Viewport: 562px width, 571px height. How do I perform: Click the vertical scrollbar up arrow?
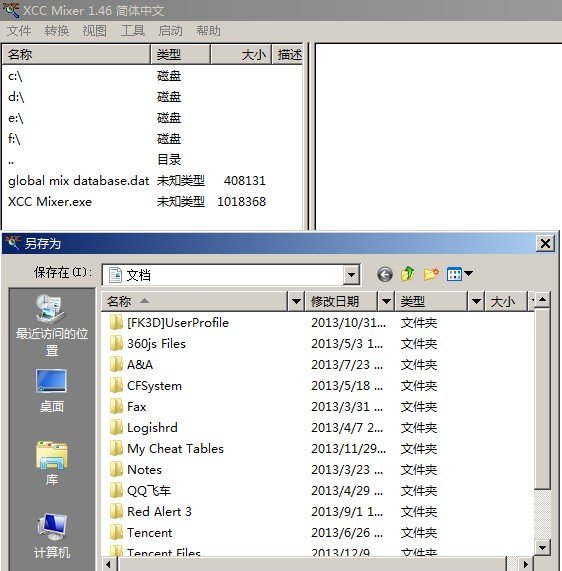pyautogui.click(x=542, y=300)
